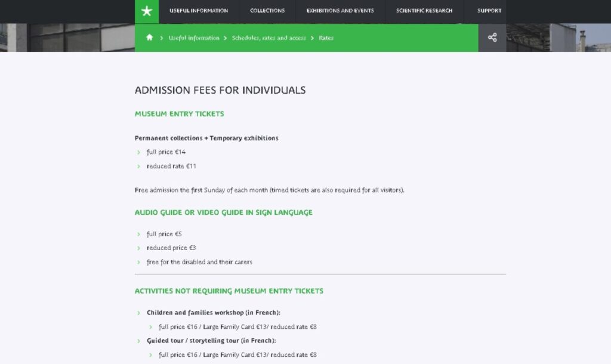Click Audio Guide or Video Guide heading
The height and width of the screenshot is (364, 611).
[224, 212]
